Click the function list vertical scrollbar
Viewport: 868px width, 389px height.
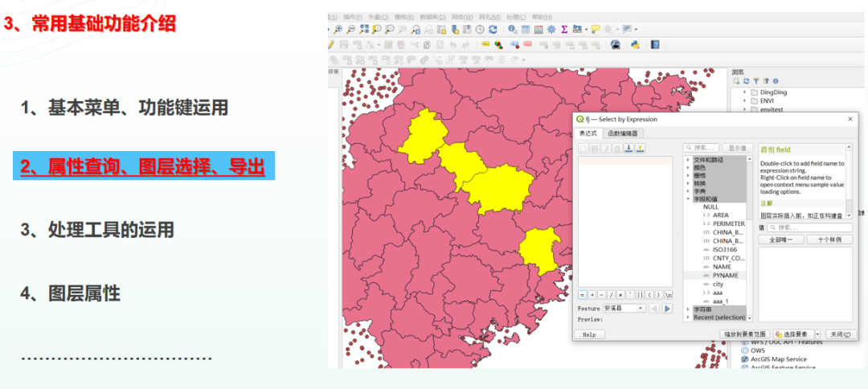coord(750,240)
